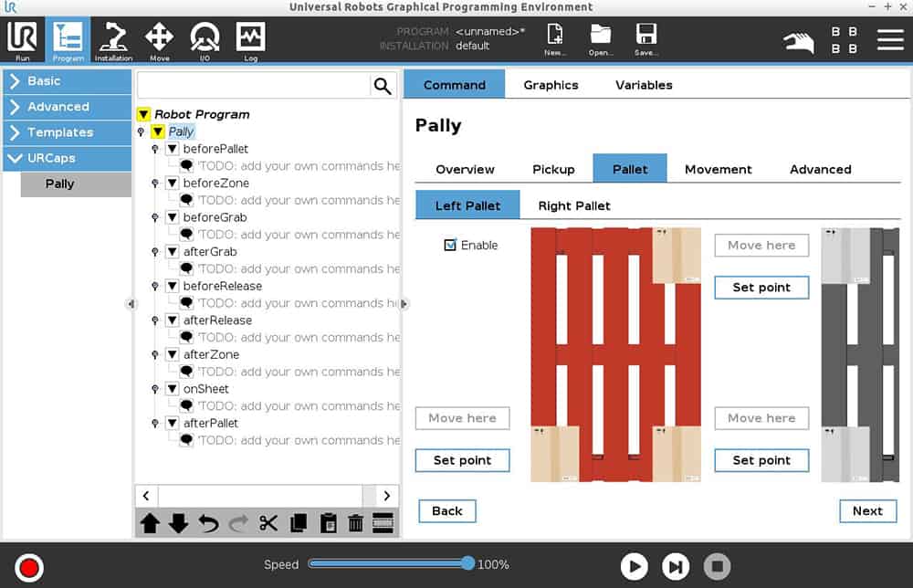Cut the selected node with scissors
This screenshot has width=913, height=588.
[x=268, y=523]
